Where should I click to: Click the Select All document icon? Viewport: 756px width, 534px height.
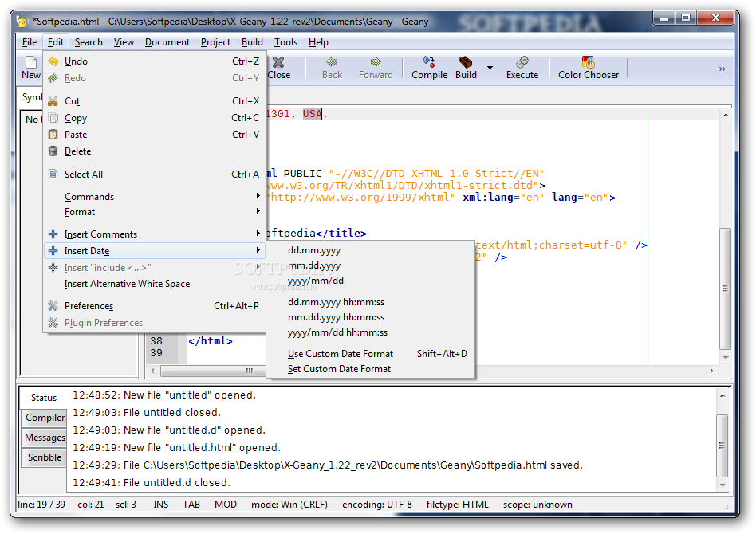[53, 174]
